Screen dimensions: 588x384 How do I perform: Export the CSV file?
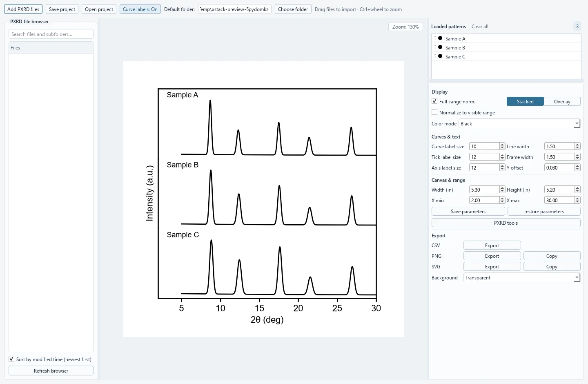(x=492, y=245)
